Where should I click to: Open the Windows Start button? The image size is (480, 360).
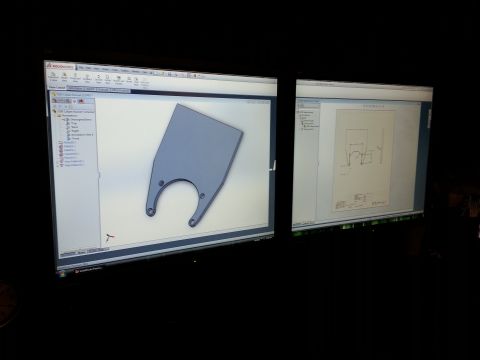coord(62,274)
